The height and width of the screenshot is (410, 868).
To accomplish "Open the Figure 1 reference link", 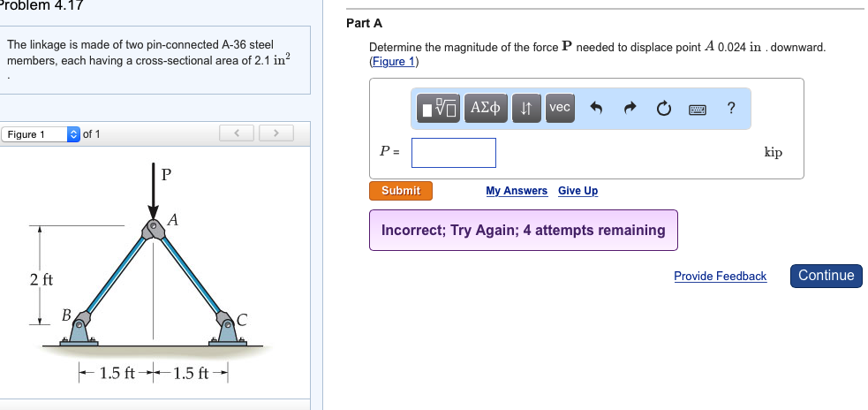I will [394, 62].
